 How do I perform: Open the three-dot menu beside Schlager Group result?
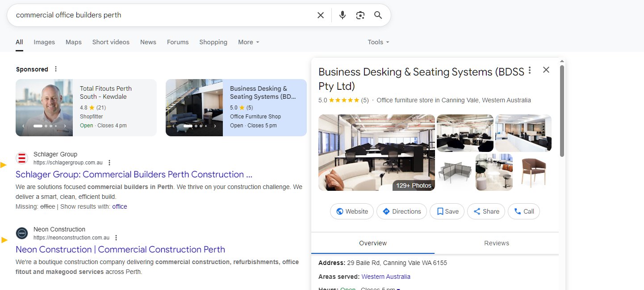(x=109, y=163)
